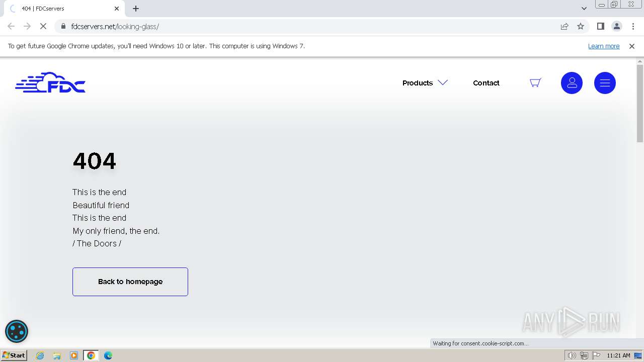Select the 404 | FDCservers tab
The width and height of the screenshot is (644, 362).
pos(64,9)
